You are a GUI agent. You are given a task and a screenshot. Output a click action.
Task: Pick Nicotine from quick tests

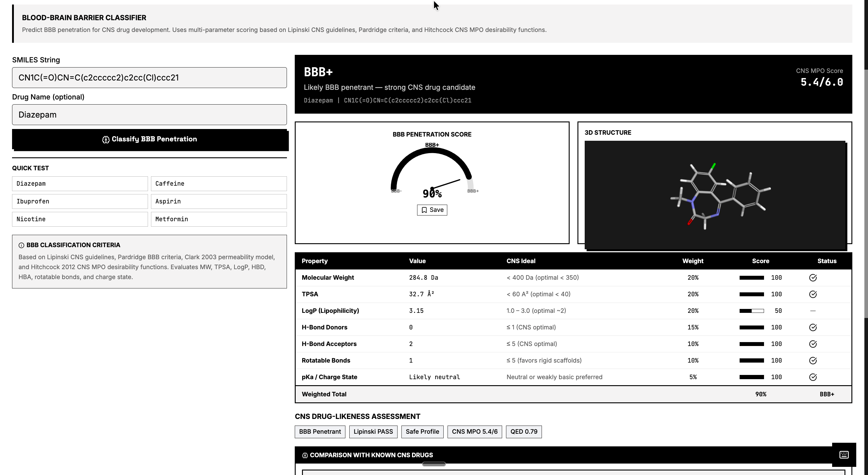pos(80,219)
